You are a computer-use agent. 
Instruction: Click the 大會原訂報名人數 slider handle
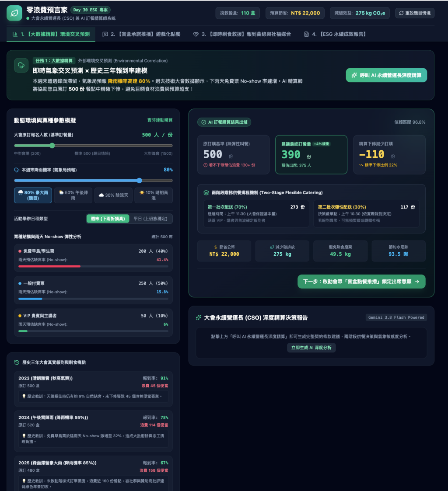[x=52, y=146]
